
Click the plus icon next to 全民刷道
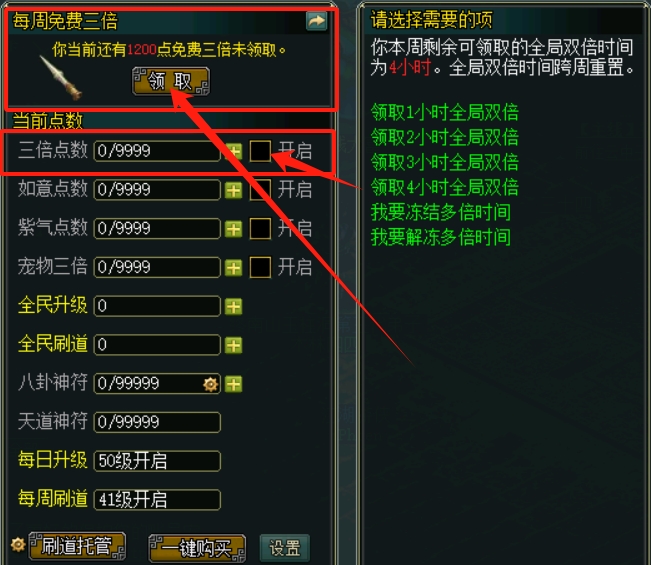234,345
